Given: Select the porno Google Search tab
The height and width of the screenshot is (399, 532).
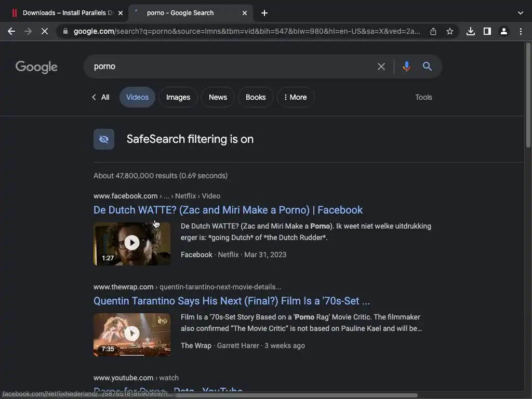Looking at the screenshot, I should [x=190, y=13].
